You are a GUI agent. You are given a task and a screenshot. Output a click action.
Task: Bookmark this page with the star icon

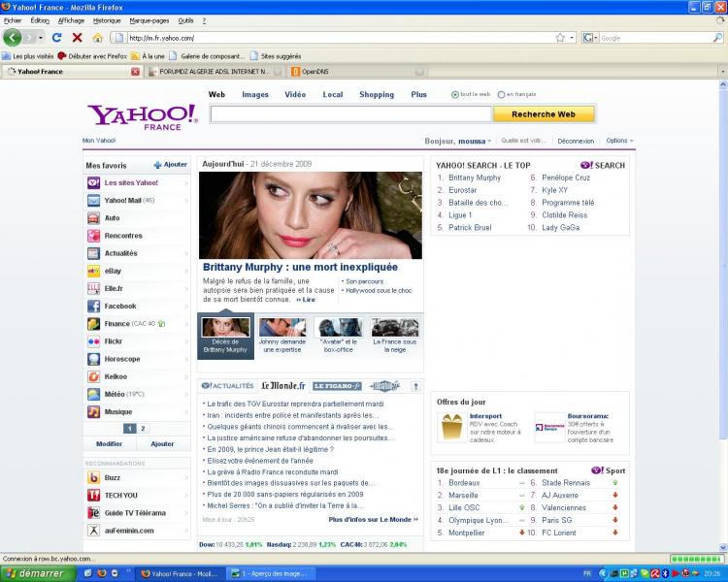(560, 38)
